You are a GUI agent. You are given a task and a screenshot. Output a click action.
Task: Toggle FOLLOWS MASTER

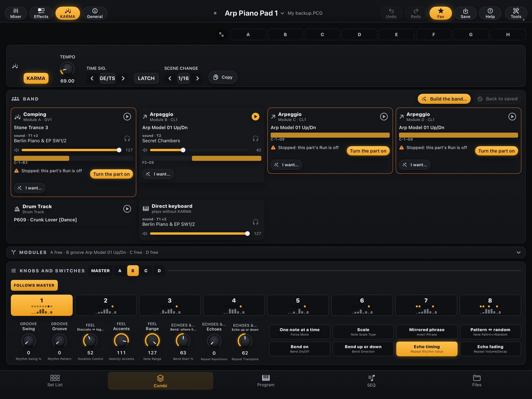click(x=34, y=285)
